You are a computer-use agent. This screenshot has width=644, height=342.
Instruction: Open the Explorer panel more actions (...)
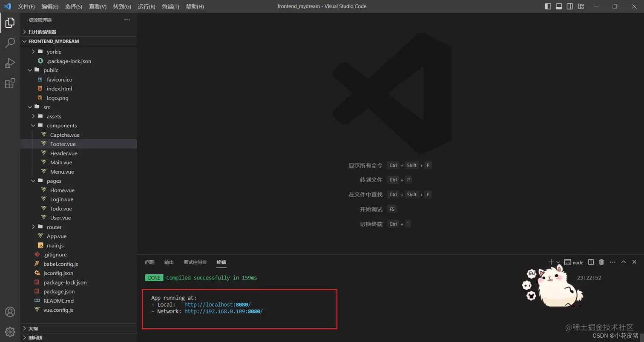tap(127, 20)
